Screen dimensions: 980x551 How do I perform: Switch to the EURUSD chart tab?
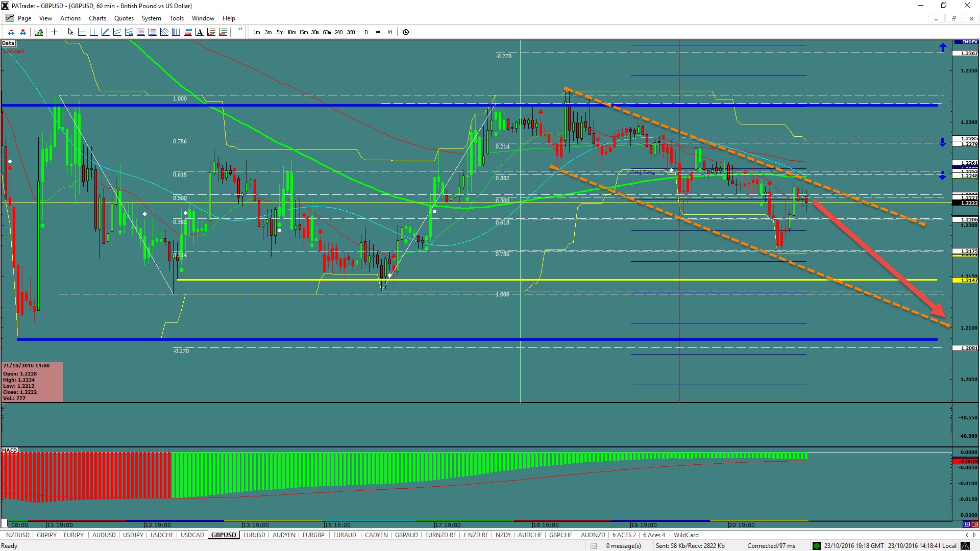[254, 535]
